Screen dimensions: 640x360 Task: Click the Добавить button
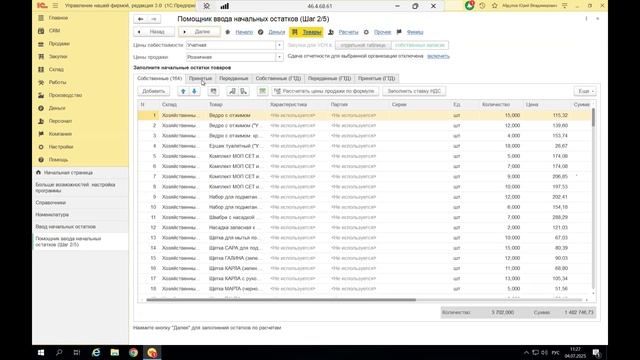click(x=153, y=91)
